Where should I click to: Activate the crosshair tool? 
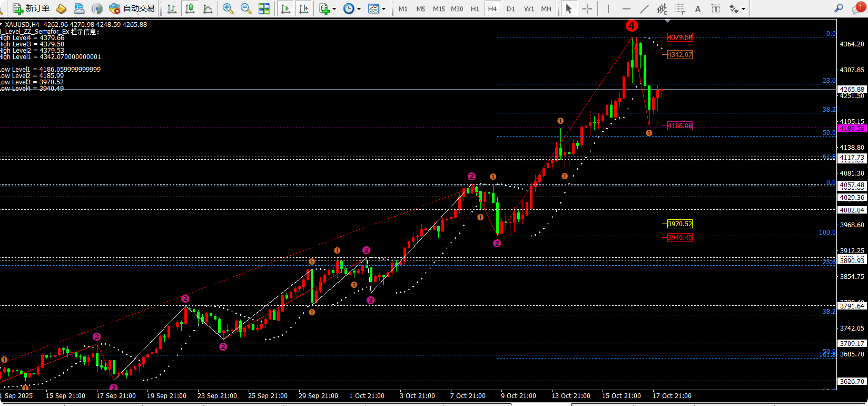(587, 8)
